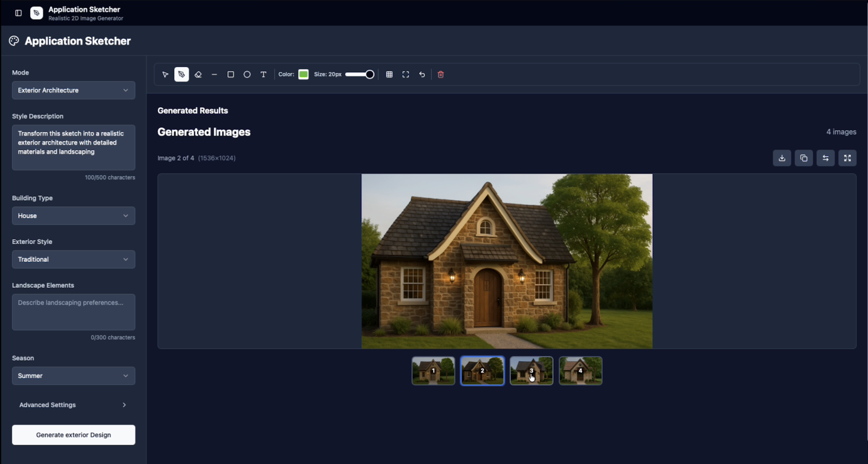Select the cursor selection tool
The width and height of the screenshot is (868, 464).
click(x=165, y=74)
